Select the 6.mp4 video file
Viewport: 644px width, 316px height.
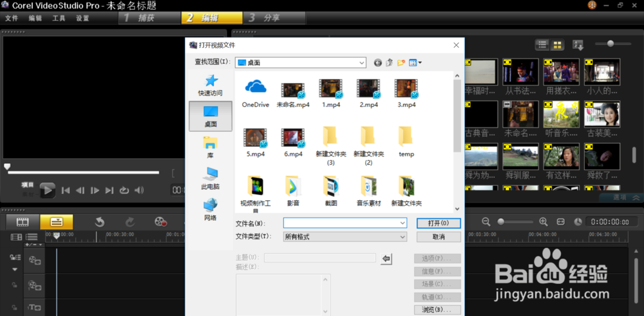pos(293,143)
